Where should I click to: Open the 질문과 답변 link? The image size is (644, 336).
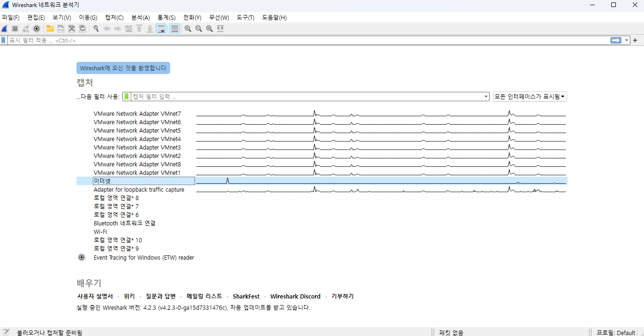[x=161, y=297]
